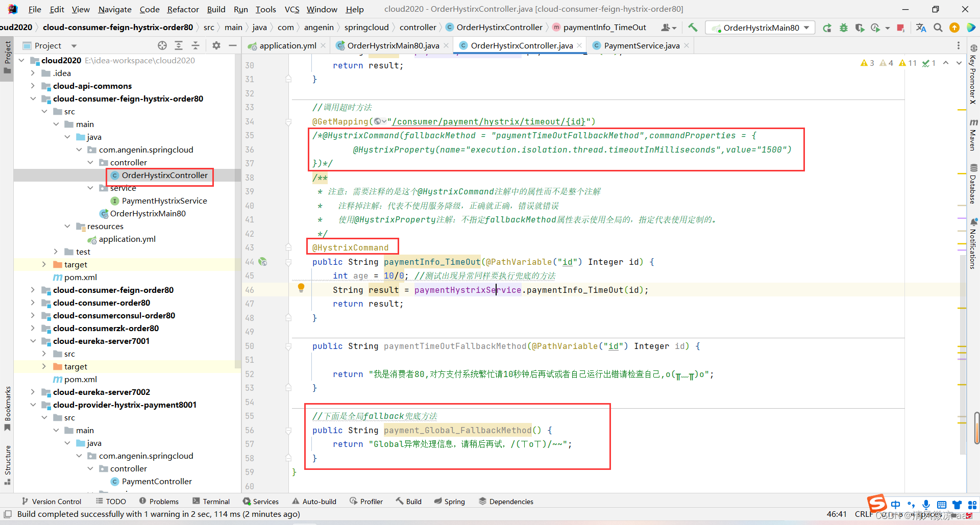Open Project panel gear options

(x=216, y=45)
